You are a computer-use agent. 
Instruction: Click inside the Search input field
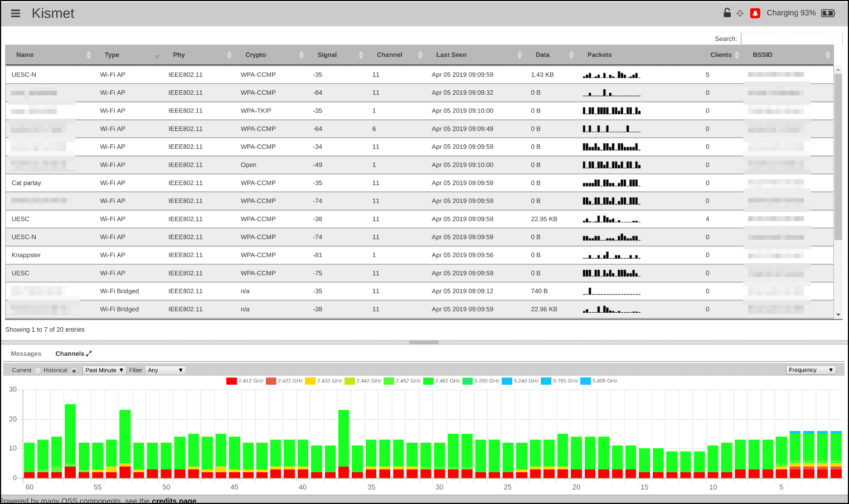click(792, 38)
